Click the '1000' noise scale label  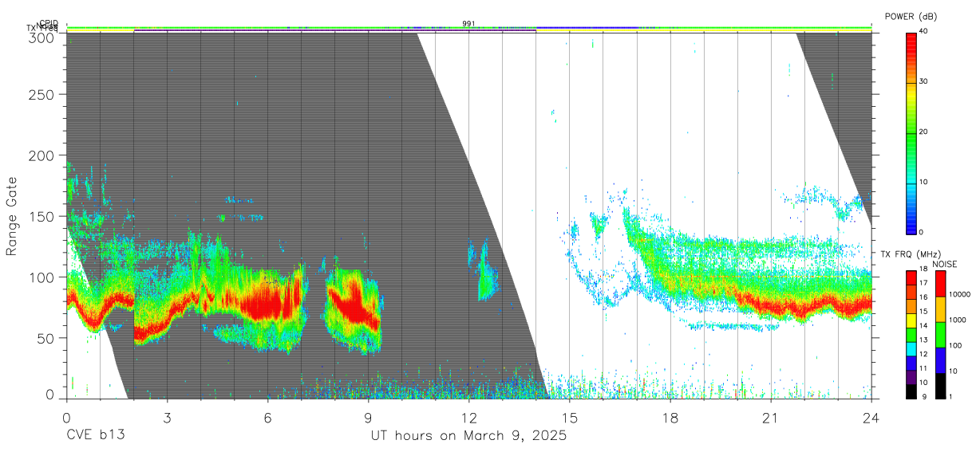coord(957,320)
